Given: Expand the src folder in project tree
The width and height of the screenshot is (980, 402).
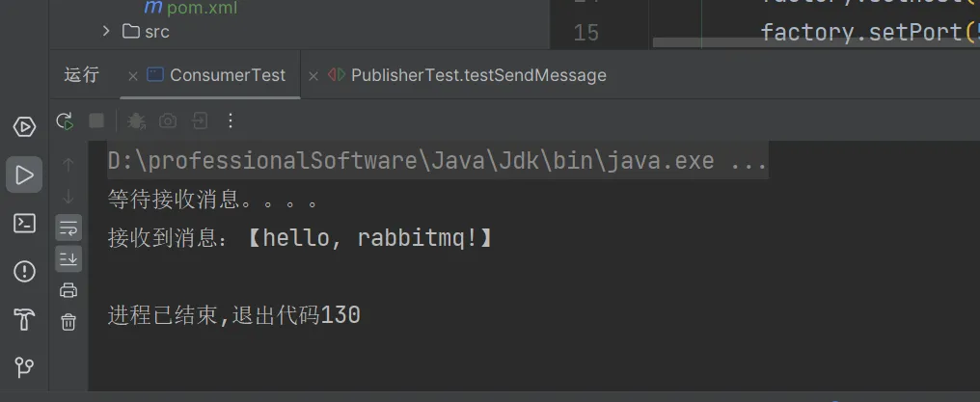Looking at the screenshot, I should click(x=106, y=32).
